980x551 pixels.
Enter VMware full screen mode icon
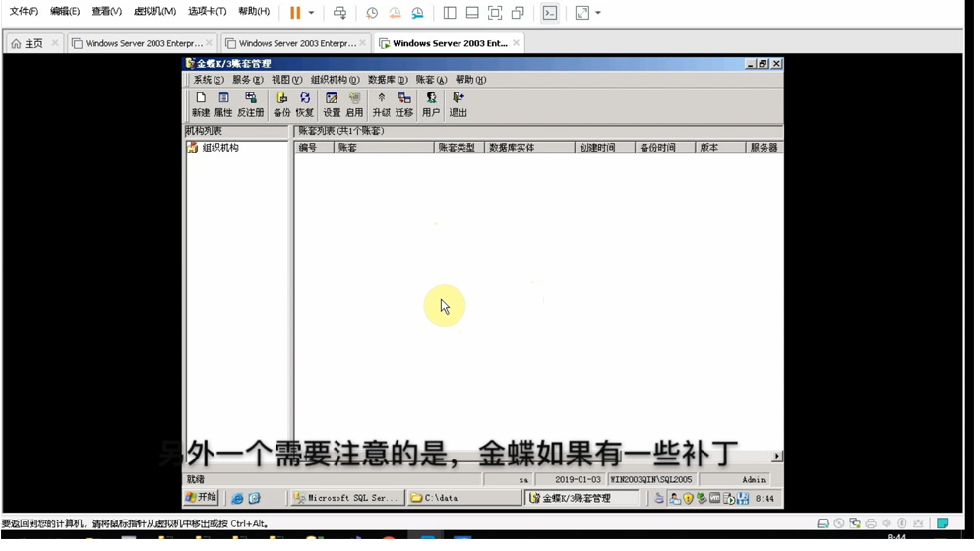click(494, 13)
